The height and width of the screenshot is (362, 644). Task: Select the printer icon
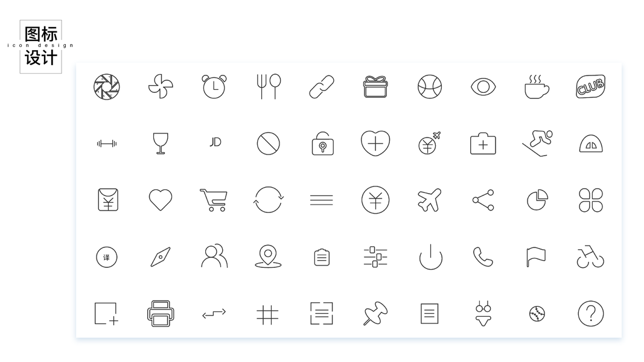coord(161,314)
